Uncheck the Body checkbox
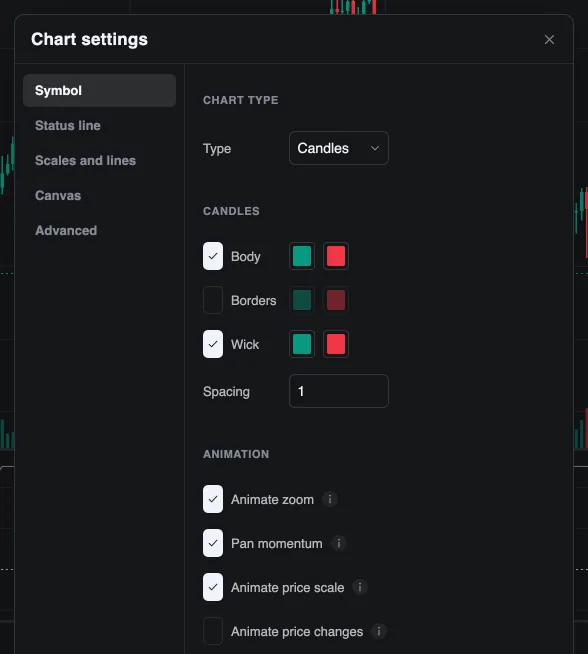Image resolution: width=588 pixels, height=654 pixels. tap(213, 256)
